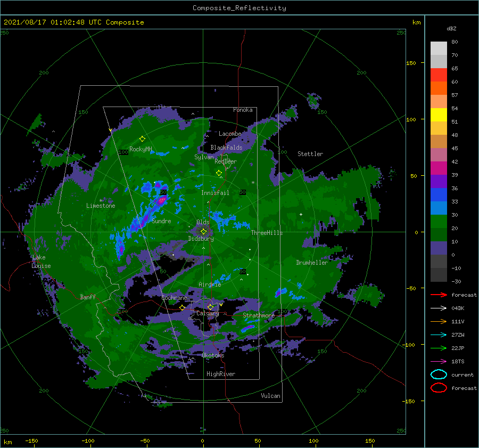Click the -150 tick on the bottom km axis

pyautogui.click(x=31, y=441)
